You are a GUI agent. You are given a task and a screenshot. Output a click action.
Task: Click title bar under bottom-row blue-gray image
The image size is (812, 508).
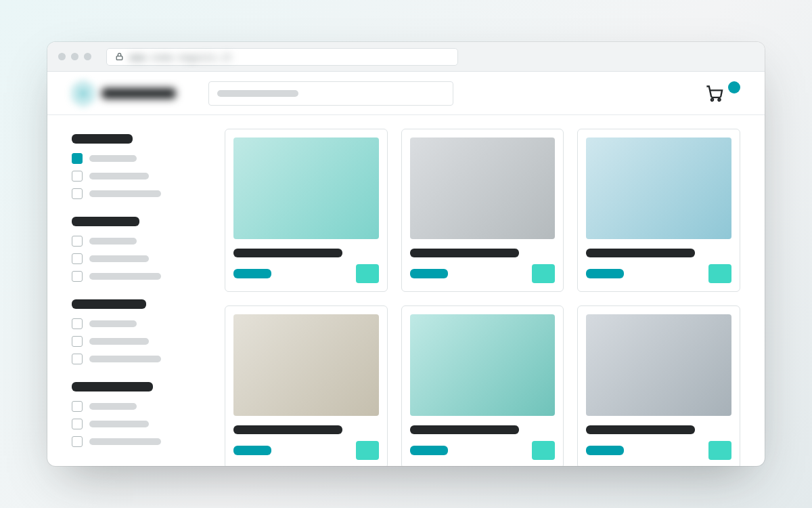pyautogui.click(x=640, y=430)
